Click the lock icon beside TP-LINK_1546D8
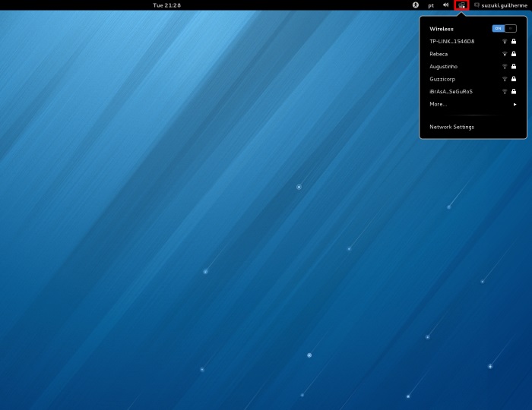 [x=514, y=42]
